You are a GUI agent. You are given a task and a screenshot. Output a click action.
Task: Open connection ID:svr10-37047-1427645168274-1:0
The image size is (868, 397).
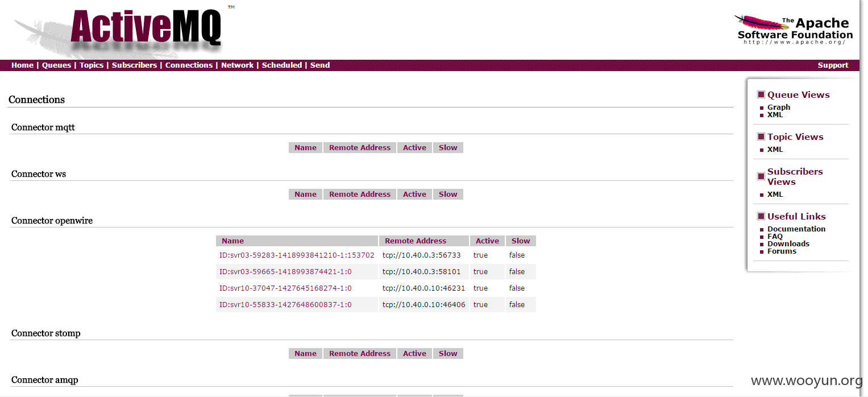point(285,288)
